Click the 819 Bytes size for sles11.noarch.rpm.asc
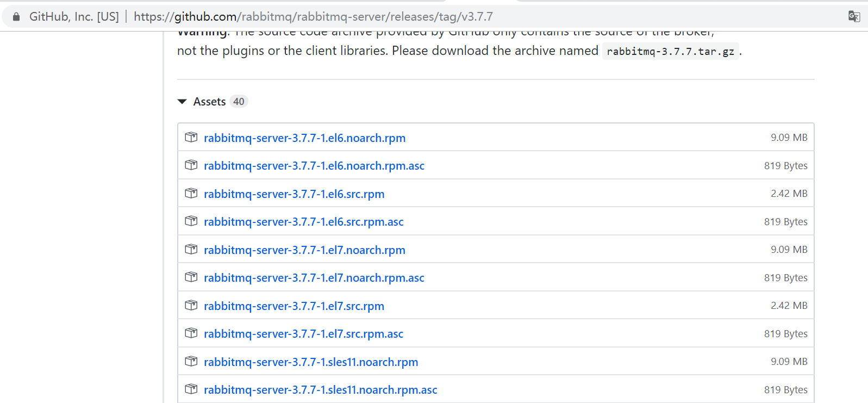868x403 pixels. [785, 390]
